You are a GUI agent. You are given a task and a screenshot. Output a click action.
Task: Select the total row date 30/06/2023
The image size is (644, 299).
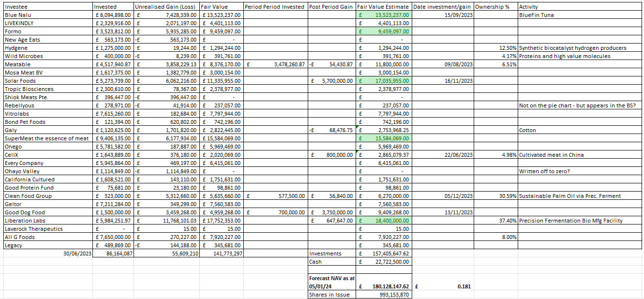(x=48, y=254)
